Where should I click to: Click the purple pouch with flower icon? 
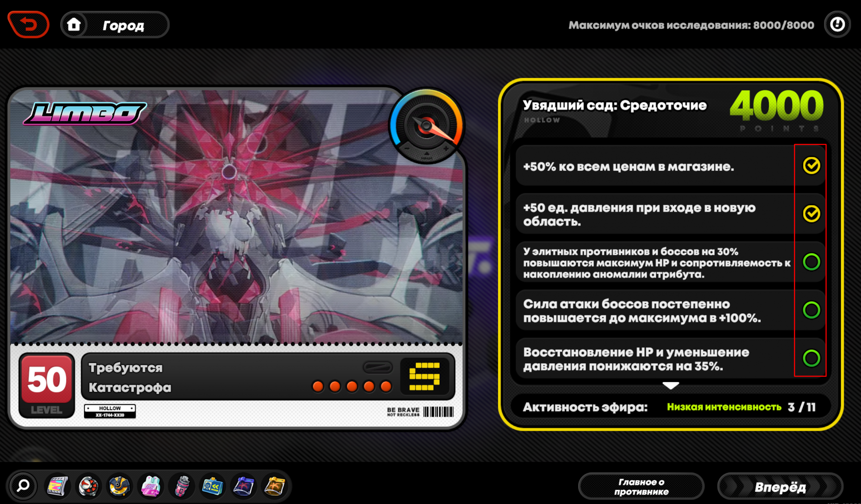coord(243,486)
